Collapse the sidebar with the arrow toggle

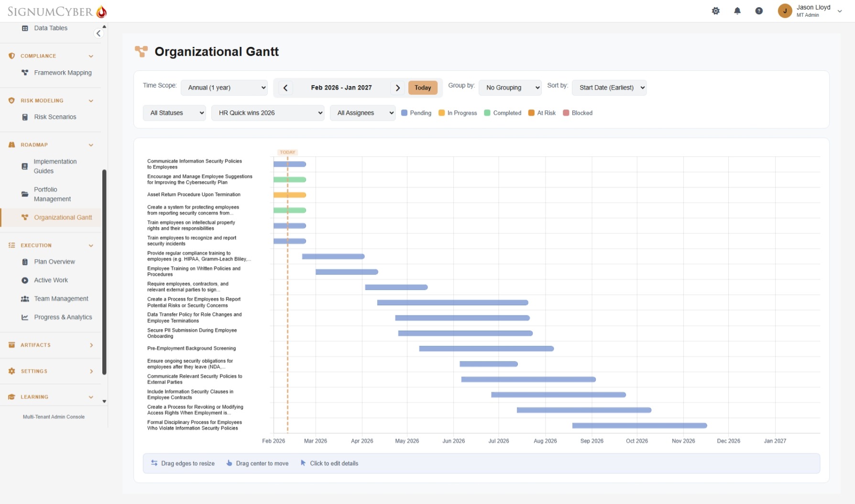point(99,33)
